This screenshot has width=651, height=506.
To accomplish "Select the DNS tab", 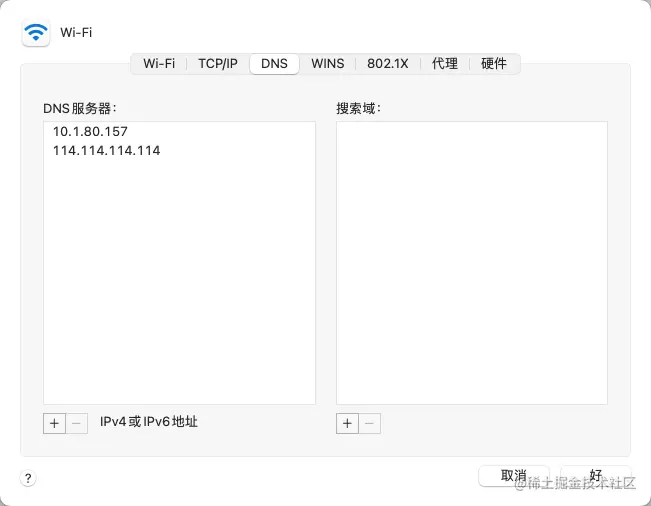I will click(274, 64).
